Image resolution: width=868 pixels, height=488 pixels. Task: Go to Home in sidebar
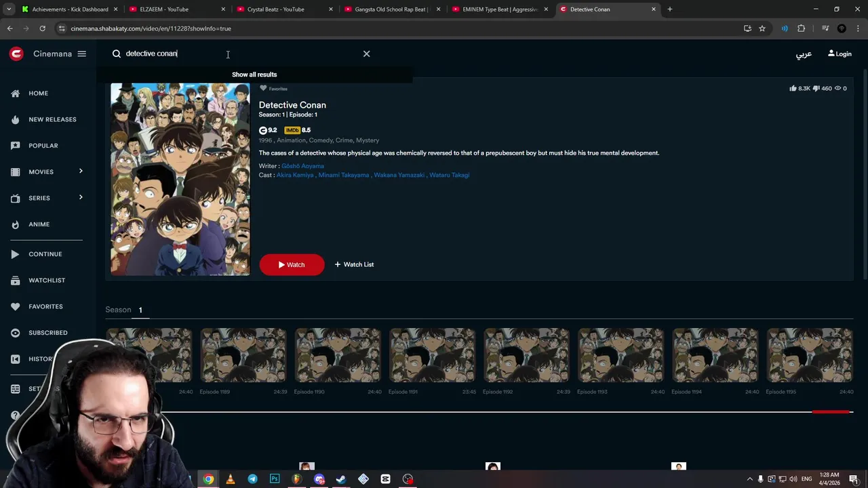click(x=38, y=93)
